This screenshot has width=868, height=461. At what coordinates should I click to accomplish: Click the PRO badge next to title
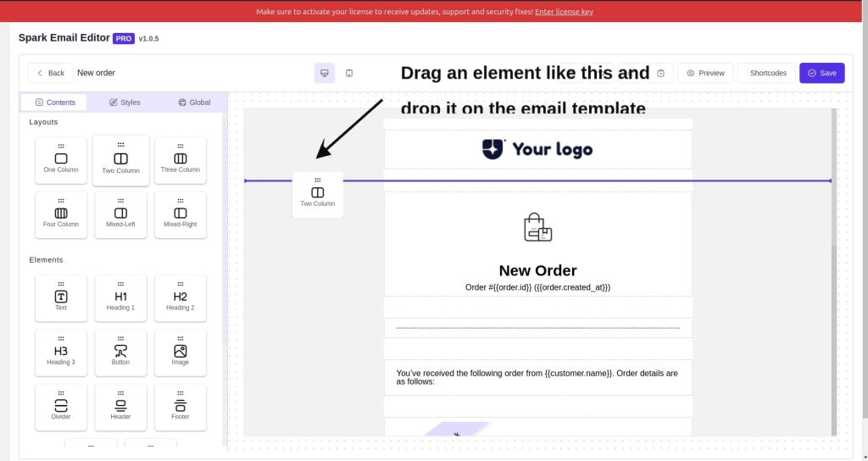point(124,39)
